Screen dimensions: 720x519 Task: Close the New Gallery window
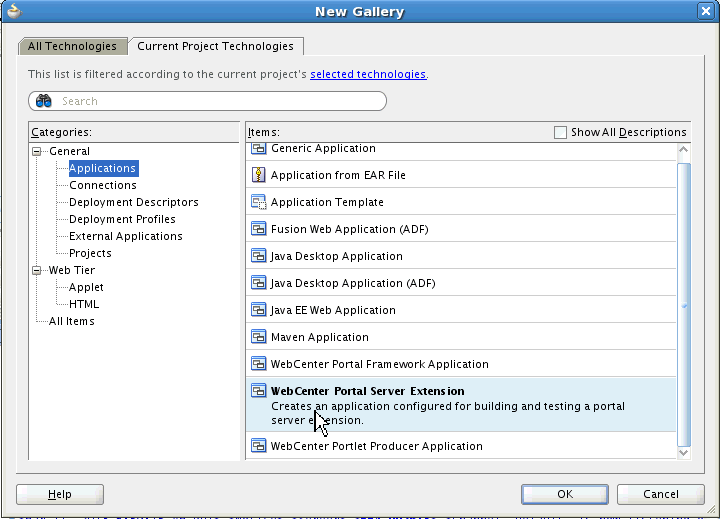(706, 11)
